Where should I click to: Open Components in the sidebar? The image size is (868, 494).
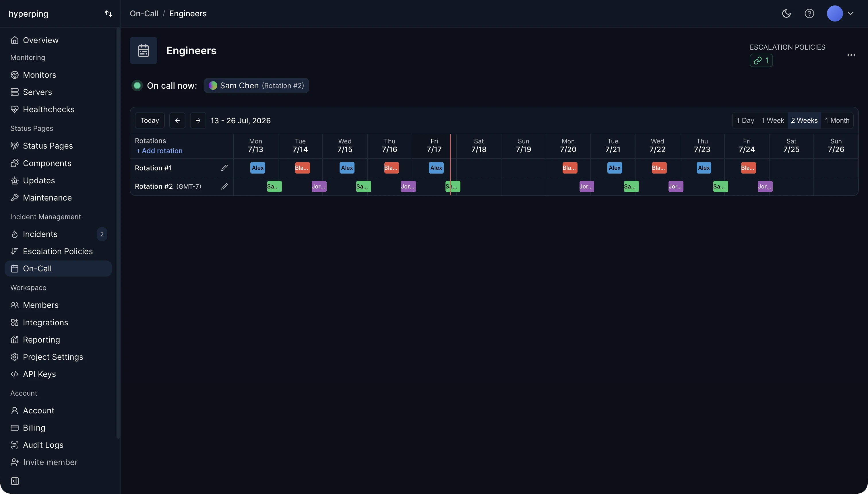58,163
